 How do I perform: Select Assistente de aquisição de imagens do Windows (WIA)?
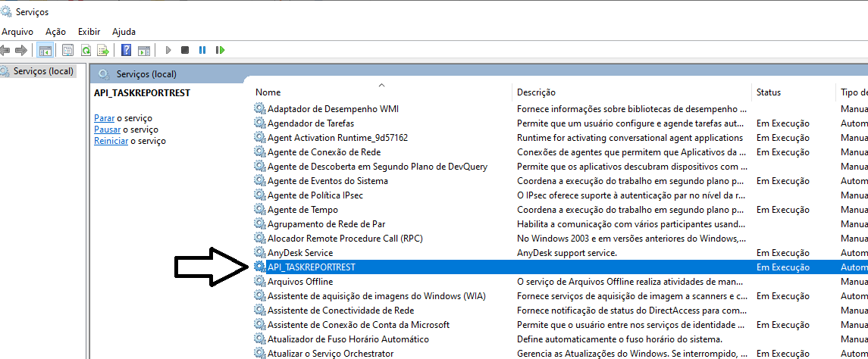(377, 296)
